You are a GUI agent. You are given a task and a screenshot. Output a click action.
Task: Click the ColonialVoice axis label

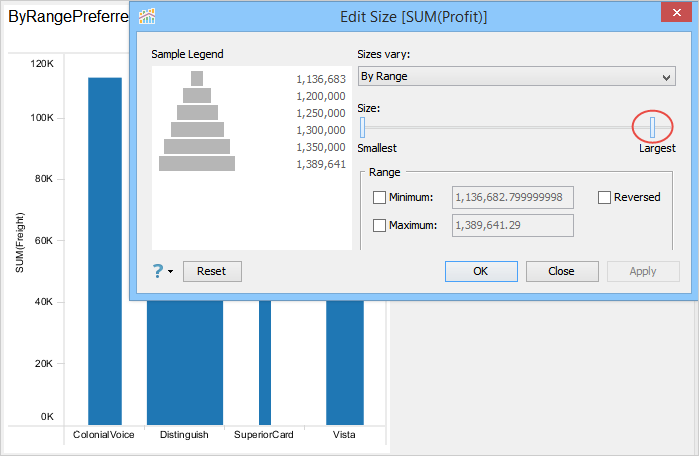pyautogui.click(x=103, y=435)
